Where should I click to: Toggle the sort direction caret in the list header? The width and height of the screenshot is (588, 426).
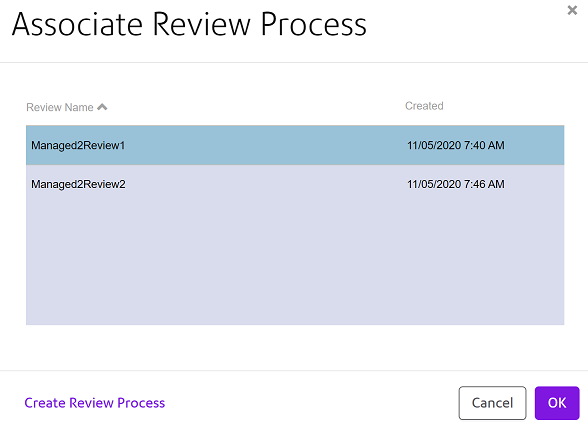point(102,107)
